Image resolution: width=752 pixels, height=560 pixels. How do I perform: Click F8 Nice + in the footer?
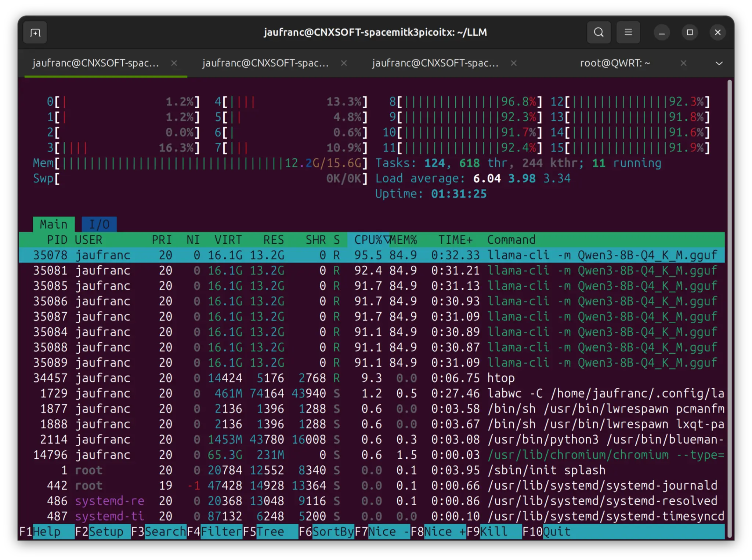point(438,531)
